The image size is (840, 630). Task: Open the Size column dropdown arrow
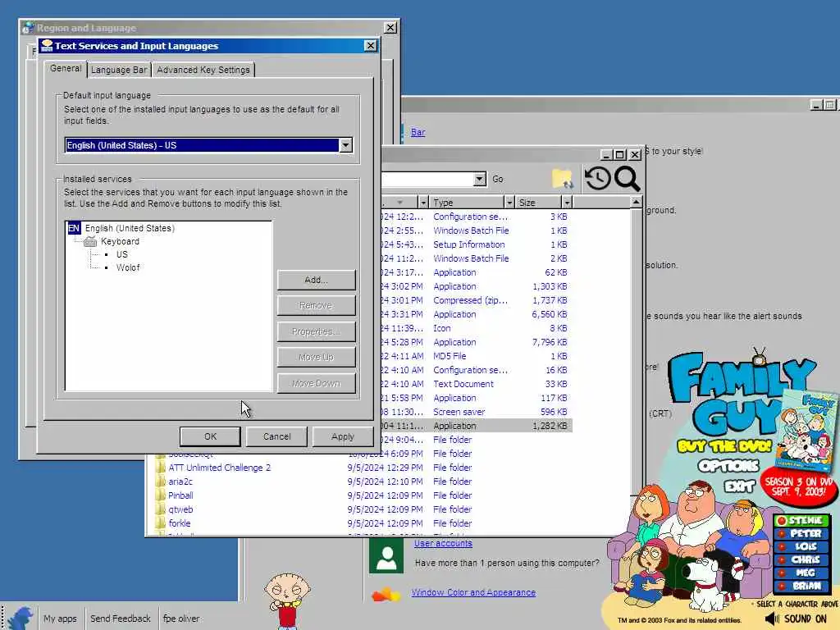pos(567,203)
